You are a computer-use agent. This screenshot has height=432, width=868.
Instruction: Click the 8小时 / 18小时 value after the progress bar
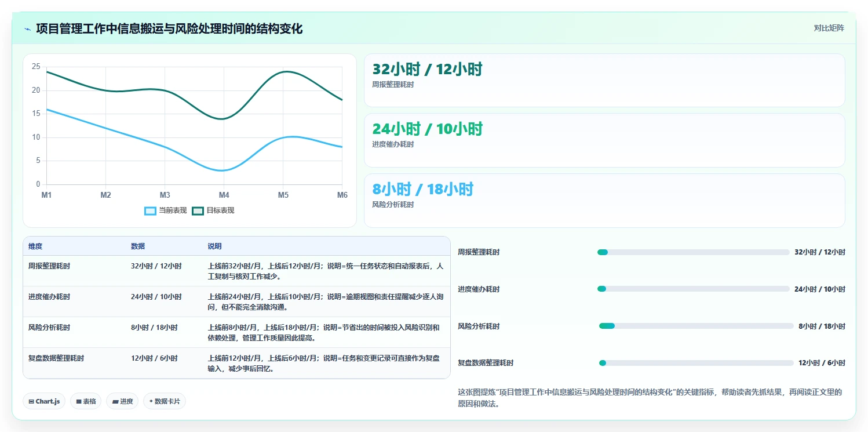(822, 326)
